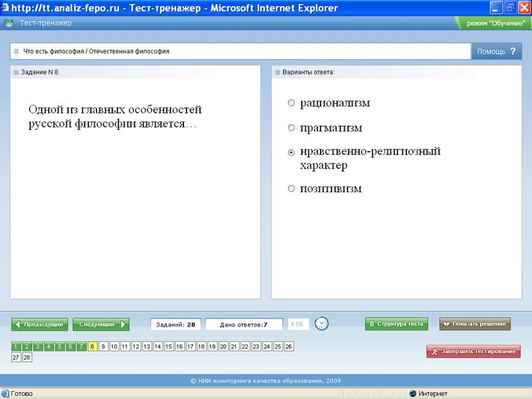This screenshot has width=532, height=399.
Task: Select the позитивизм answer option
Action: 291,188
